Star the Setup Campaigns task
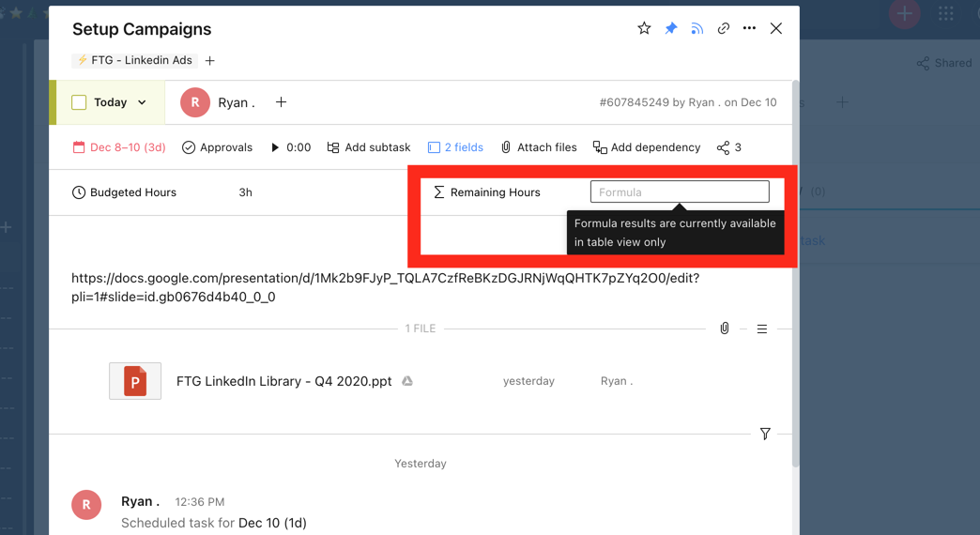The image size is (980, 535). [x=644, y=28]
